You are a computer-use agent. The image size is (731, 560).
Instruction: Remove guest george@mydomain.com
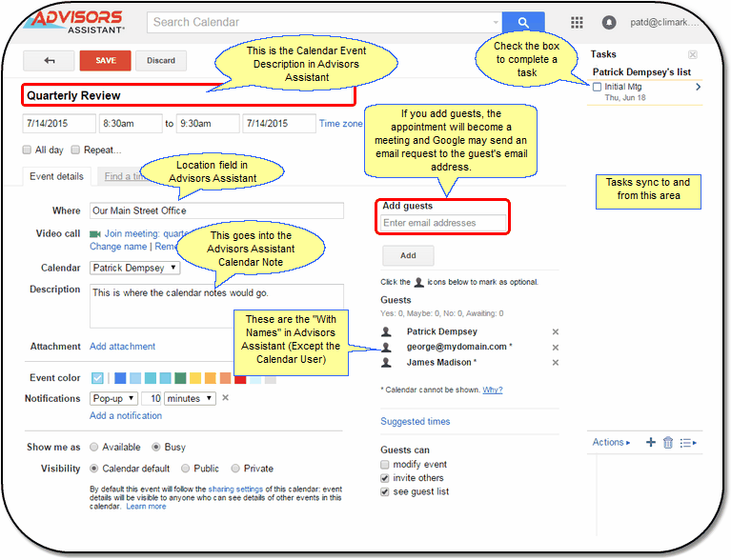click(x=556, y=348)
